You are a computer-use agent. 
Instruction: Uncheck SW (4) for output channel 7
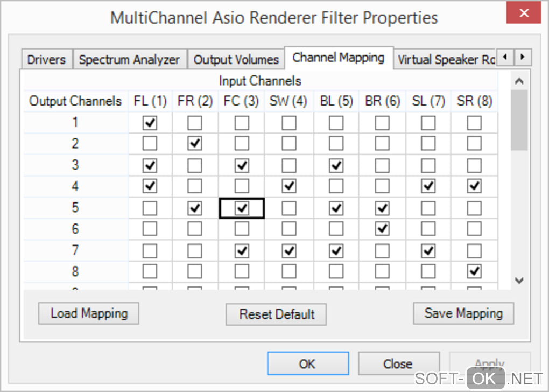(289, 251)
